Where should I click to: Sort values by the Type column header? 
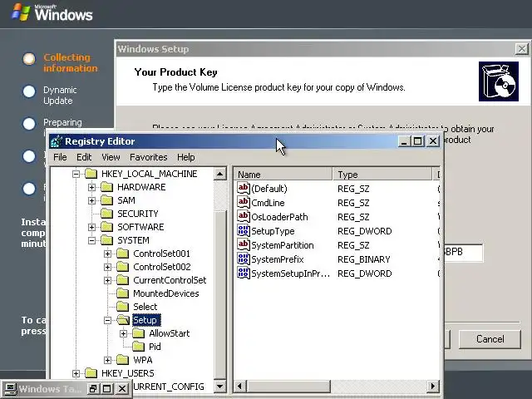382,175
